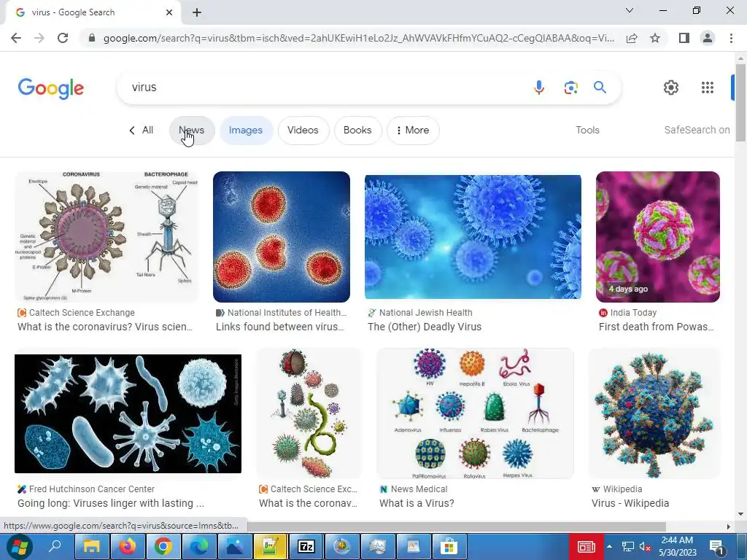Click the voice search microphone icon

(x=539, y=87)
